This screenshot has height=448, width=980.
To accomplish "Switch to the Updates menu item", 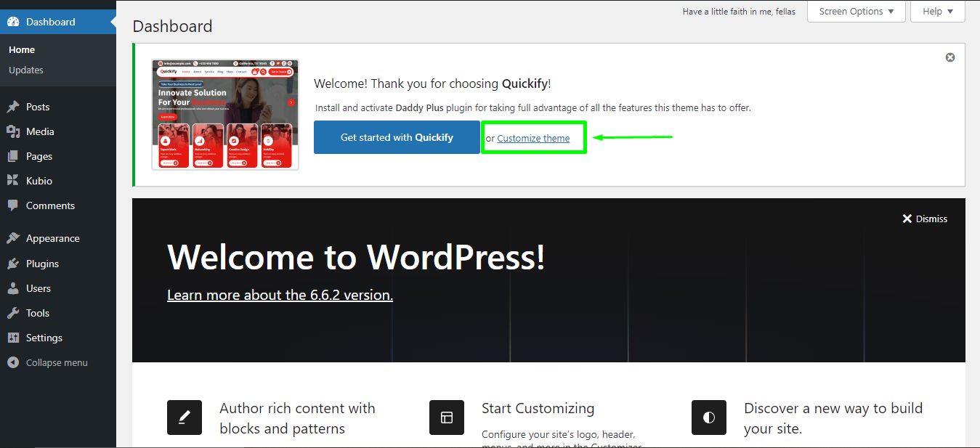I will (26, 70).
